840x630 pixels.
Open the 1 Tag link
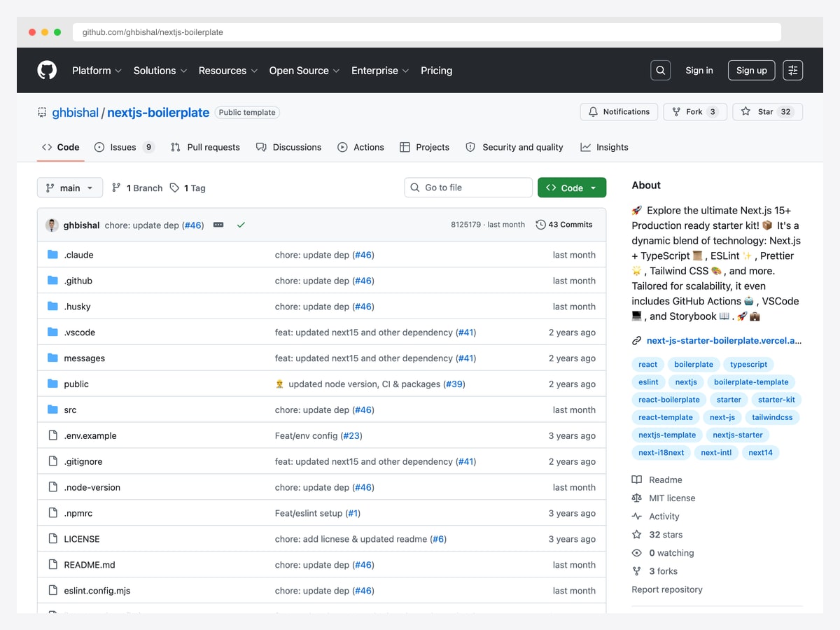pyautogui.click(x=188, y=188)
